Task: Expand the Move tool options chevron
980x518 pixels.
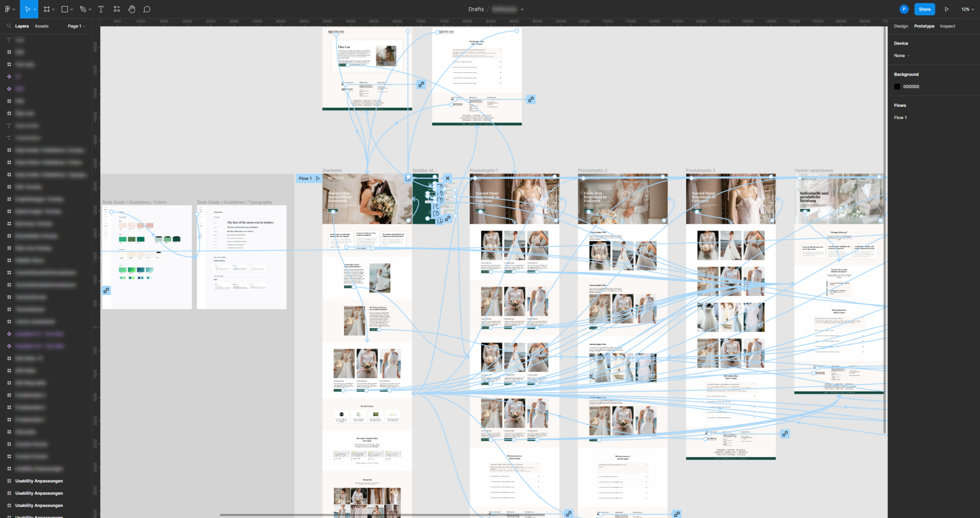Action: coord(35,9)
